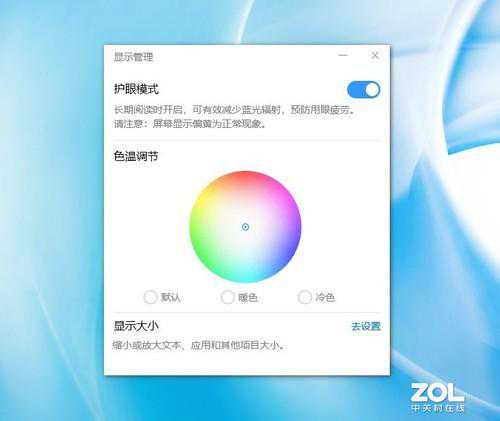The height and width of the screenshot is (421, 500).
Task: Select the 默认 radio button
Action: tap(150, 297)
